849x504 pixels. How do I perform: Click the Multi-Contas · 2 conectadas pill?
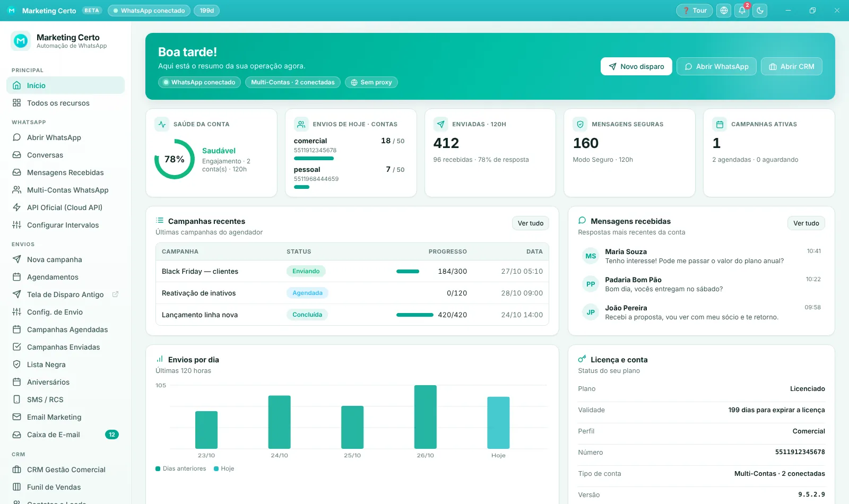[293, 82]
